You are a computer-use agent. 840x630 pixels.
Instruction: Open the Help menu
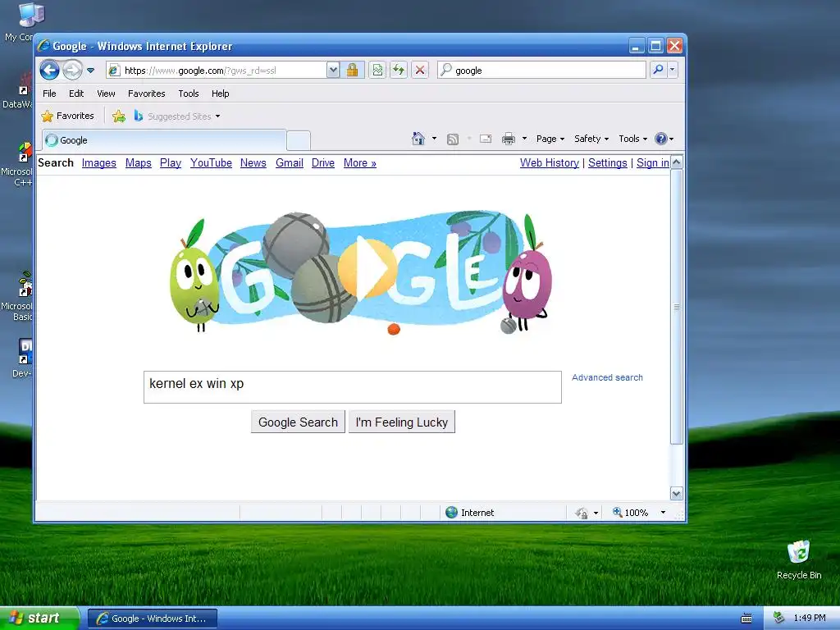pyautogui.click(x=220, y=94)
